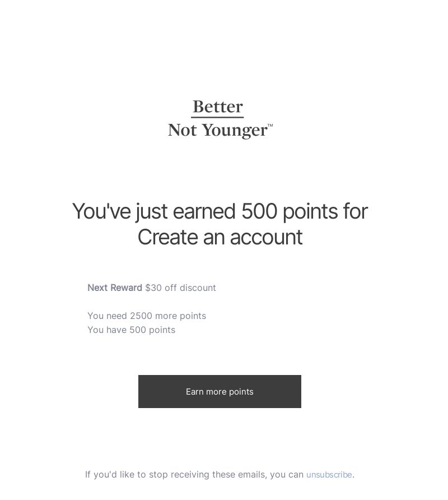Click "You have 500 points" line
Viewport: 448px width, 500px height.
tap(131, 330)
